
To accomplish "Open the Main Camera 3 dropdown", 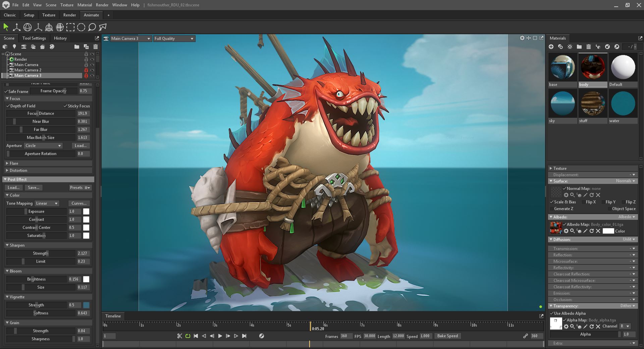I will (x=130, y=39).
